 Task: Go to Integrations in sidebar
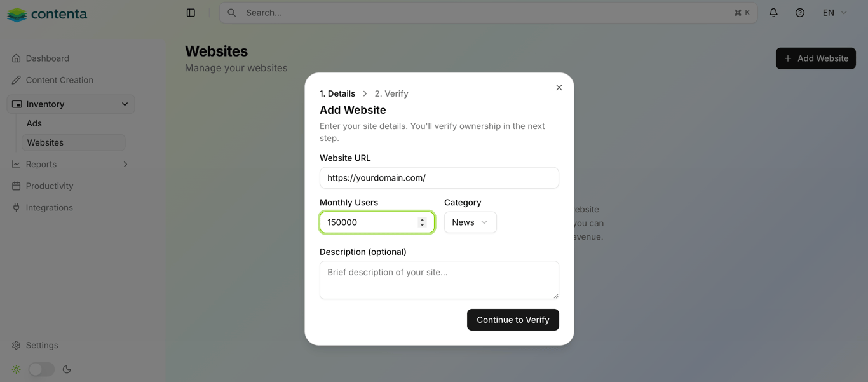coord(49,208)
